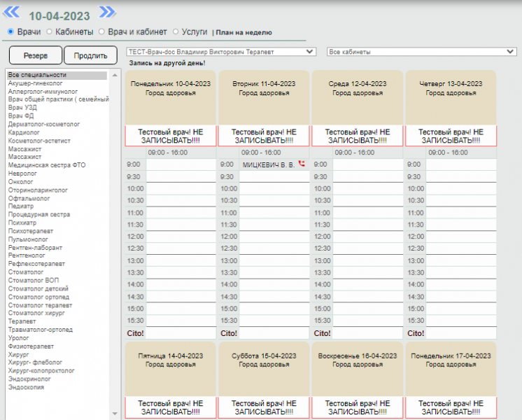The height and width of the screenshot is (420, 522).
Task: Click the Резерв button
Action: [35, 56]
